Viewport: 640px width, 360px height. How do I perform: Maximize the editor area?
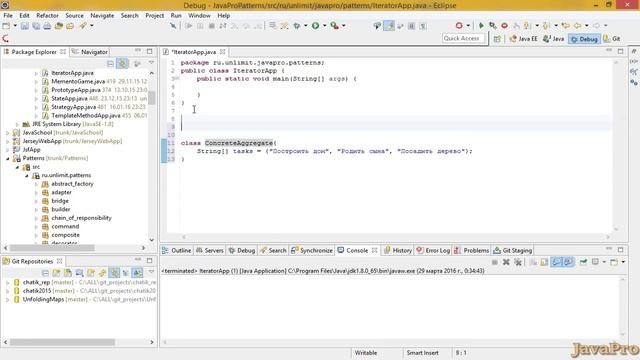[x=620, y=51]
